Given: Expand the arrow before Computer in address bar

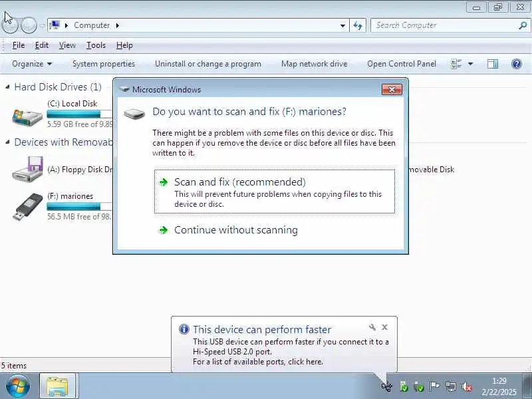Looking at the screenshot, I should pyautogui.click(x=66, y=25).
